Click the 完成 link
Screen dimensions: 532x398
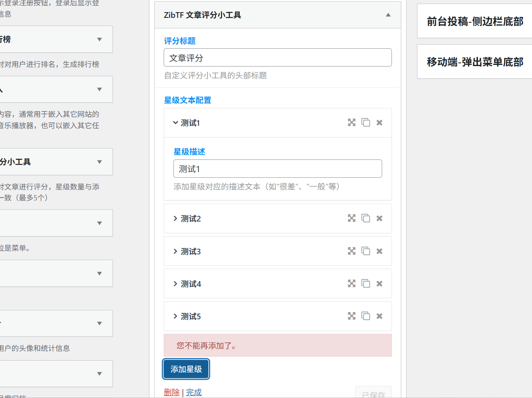click(x=194, y=392)
